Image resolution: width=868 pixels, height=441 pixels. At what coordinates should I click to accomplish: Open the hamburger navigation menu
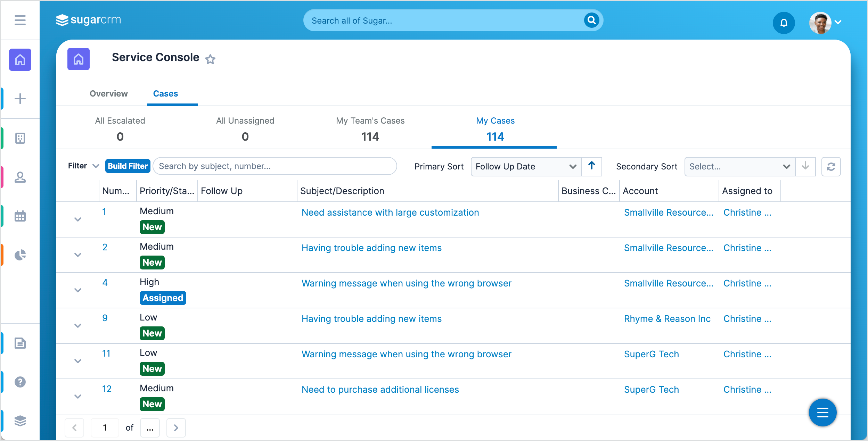click(x=20, y=20)
